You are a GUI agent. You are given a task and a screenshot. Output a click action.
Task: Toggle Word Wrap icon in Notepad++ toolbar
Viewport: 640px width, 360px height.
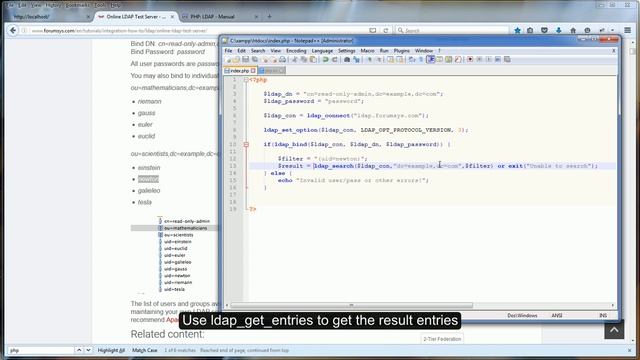[x=411, y=60]
